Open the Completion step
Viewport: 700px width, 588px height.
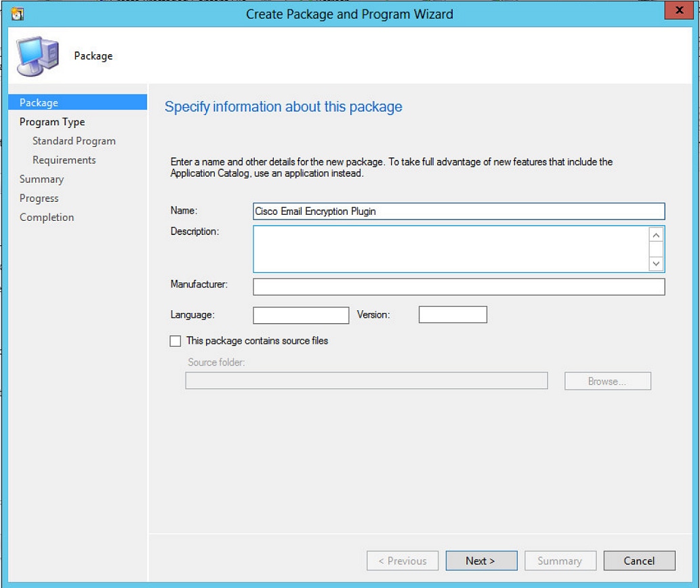tap(46, 217)
